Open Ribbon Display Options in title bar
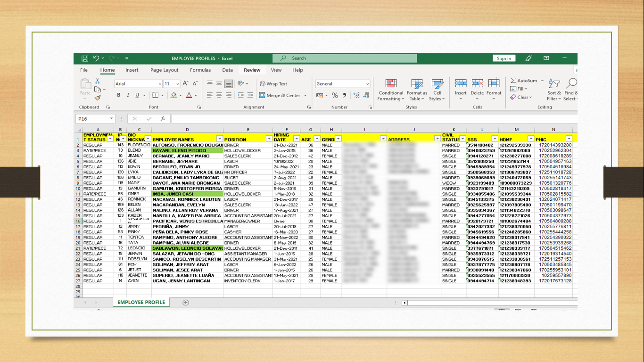 (546, 58)
